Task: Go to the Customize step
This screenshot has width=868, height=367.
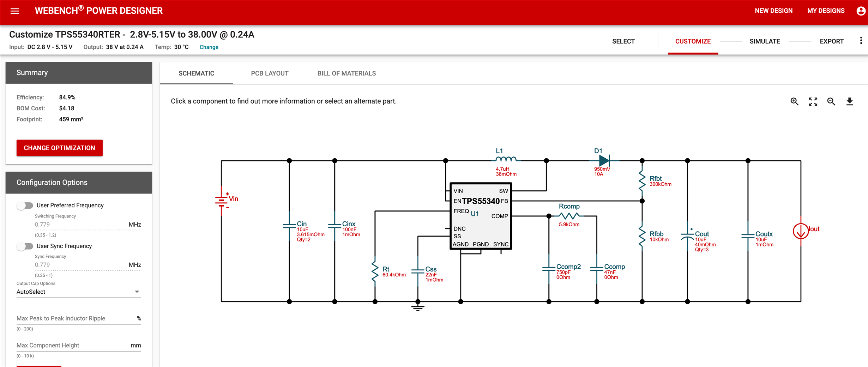Action: click(x=693, y=41)
